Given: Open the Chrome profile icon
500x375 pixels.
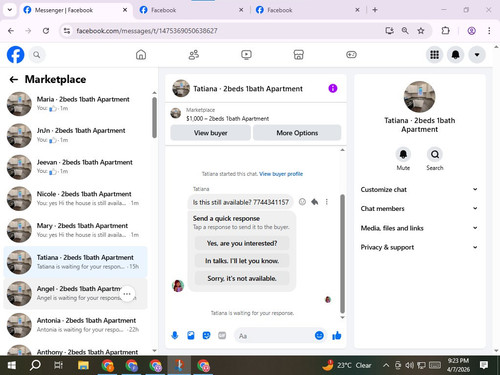Looking at the screenshot, I should 471,31.
